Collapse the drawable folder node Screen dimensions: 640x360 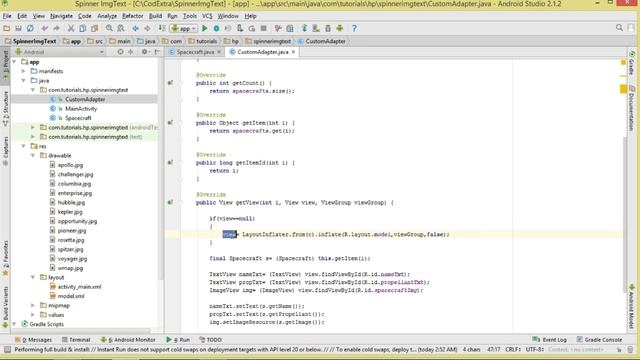pyautogui.click(x=33, y=156)
